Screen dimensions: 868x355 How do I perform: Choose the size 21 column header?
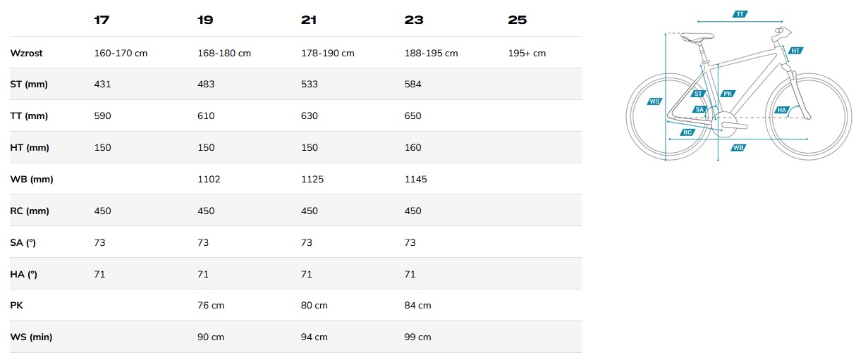[309, 20]
